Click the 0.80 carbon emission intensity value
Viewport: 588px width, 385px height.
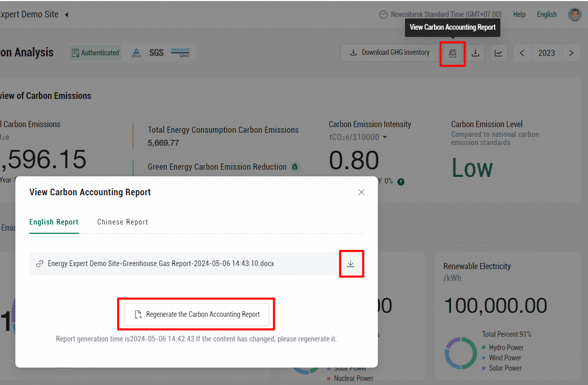[354, 160]
